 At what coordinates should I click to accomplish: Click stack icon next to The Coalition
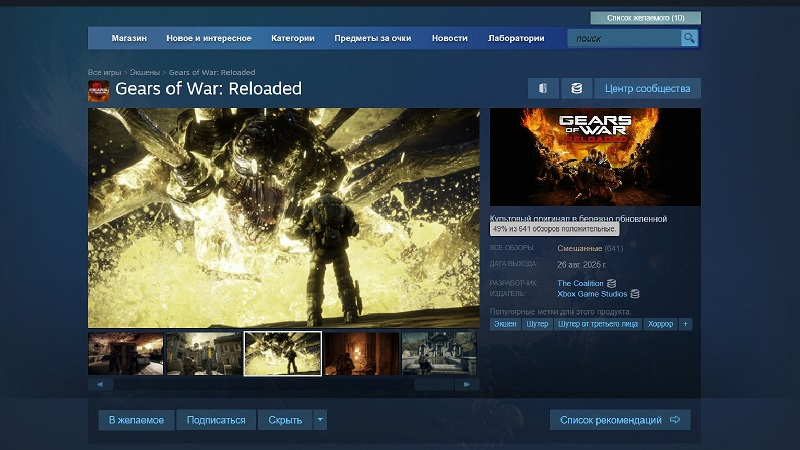pyautogui.click(x=611, y=283)
